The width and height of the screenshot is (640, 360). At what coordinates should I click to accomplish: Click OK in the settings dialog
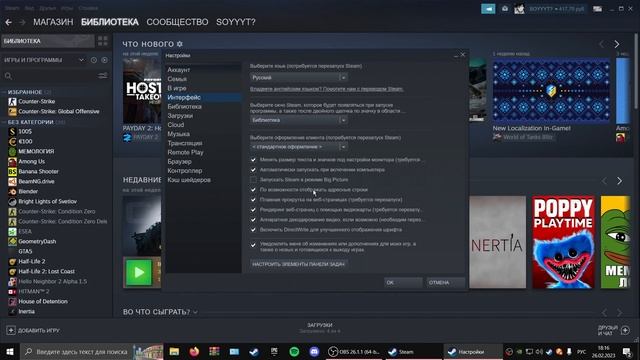coord(403,282)
